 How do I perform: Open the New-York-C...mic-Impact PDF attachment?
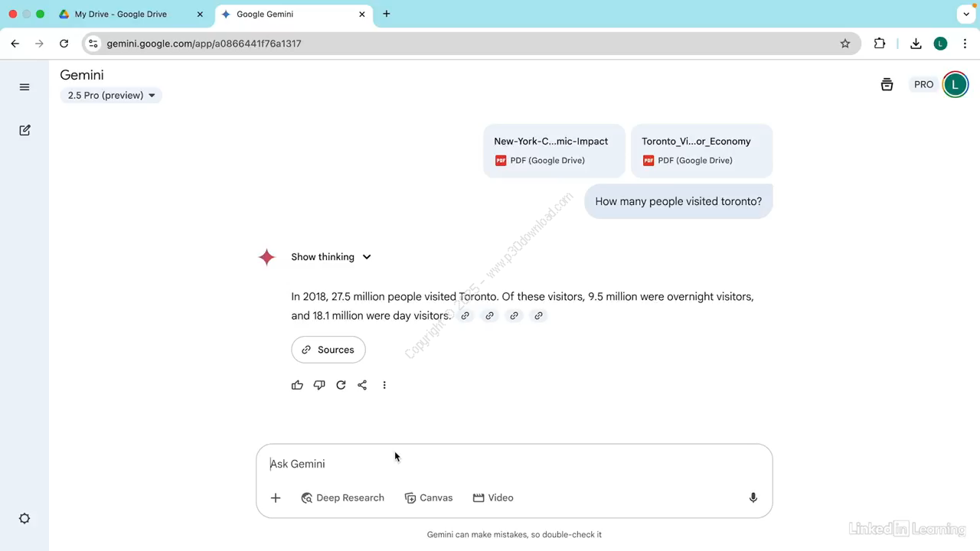click(554, 151)
